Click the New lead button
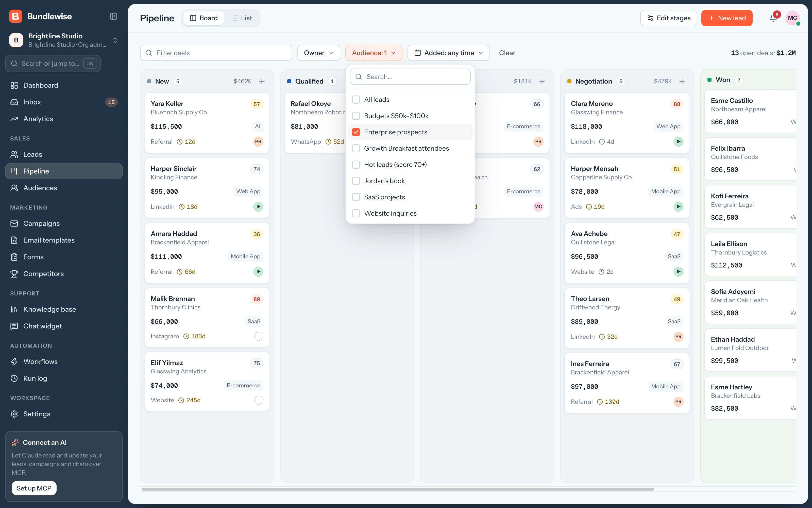This screenshot has height=508, width=812. coord(727,18)
